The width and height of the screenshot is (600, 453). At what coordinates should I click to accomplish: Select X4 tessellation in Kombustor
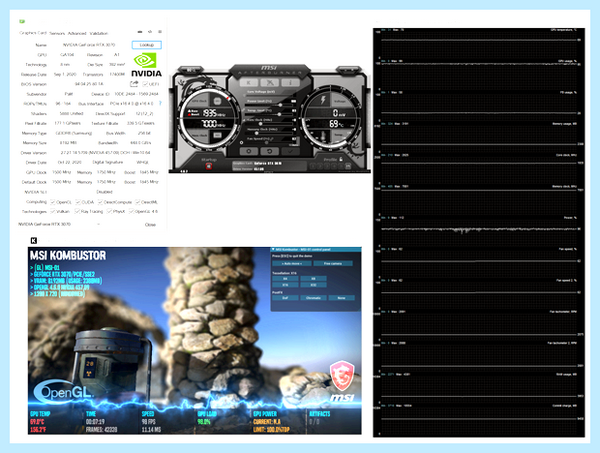(x=285, y=279)
